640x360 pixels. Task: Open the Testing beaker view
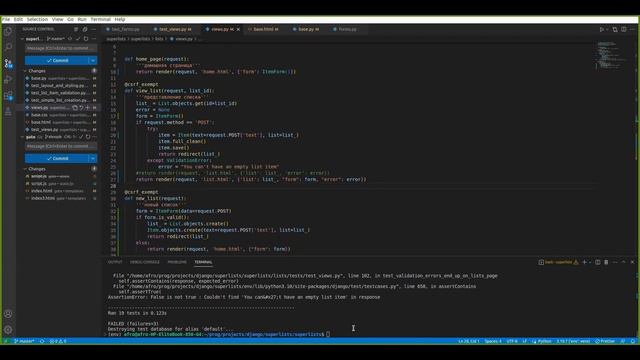(8, 112)
